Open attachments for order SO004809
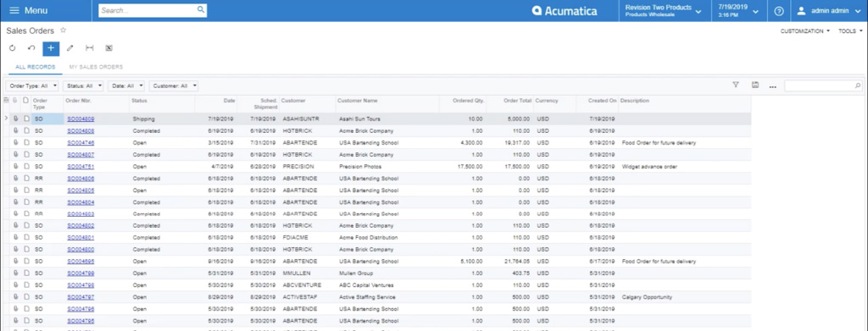Image resolution: width=868 pixels, height=331 pixels. [x=16, y=119]
